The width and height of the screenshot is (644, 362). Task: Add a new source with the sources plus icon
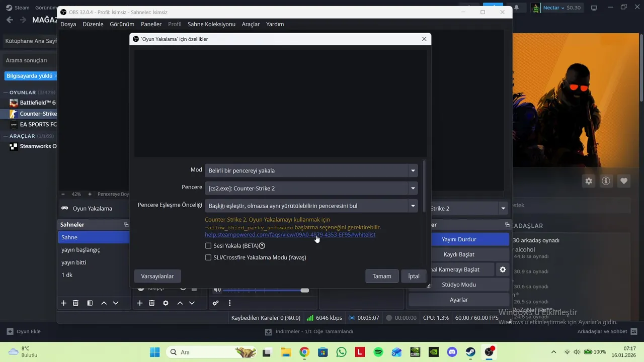(x=139, y=303)
